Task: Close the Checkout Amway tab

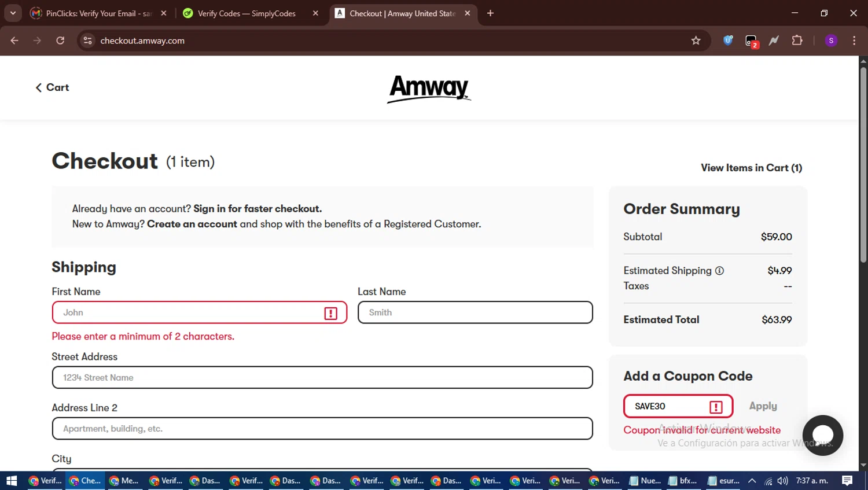Action: (468, 13)
